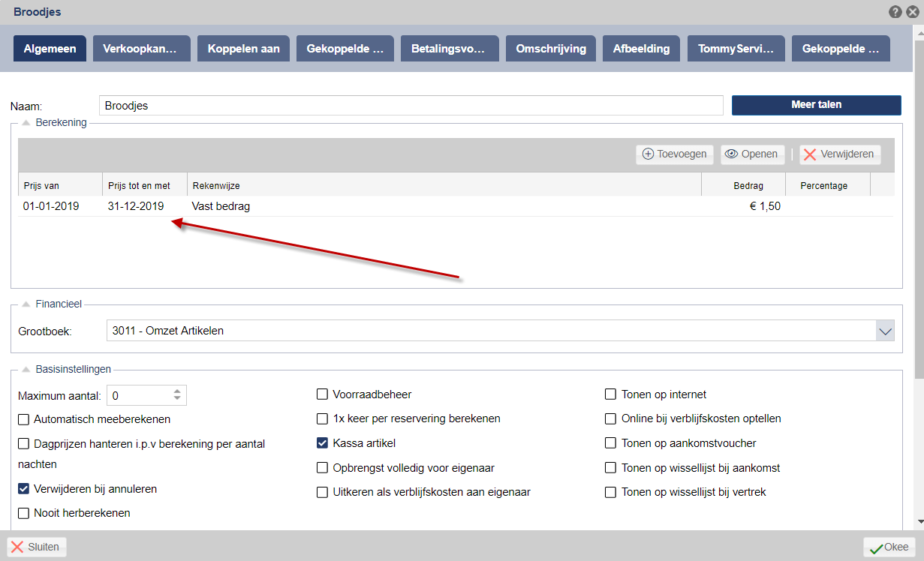Viewport: 924px width, 561px height.
Task: Enable Dagprijzen hanteren checkbox
Action: pos(24,444)
